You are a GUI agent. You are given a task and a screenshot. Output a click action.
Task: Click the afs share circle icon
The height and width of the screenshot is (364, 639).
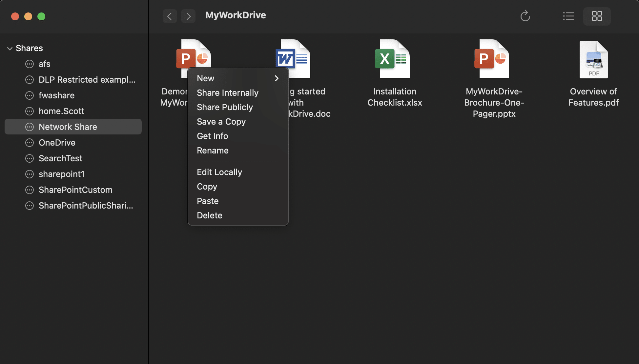30,64
